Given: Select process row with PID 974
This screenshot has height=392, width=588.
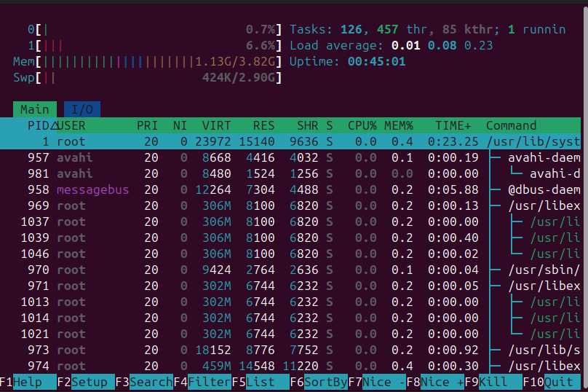Looking at the screenshot, I should [x=291, y=366].
